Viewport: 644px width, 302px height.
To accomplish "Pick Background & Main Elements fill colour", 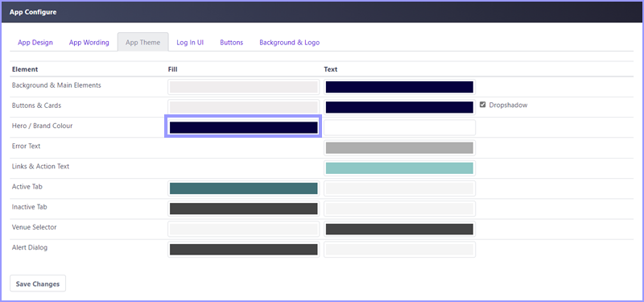I will coord(244,87).
